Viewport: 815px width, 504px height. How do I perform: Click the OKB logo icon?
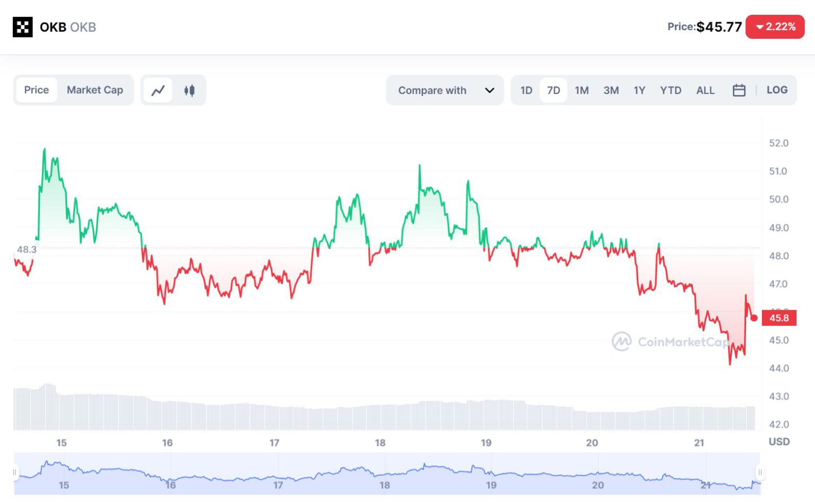click(23, 27)
